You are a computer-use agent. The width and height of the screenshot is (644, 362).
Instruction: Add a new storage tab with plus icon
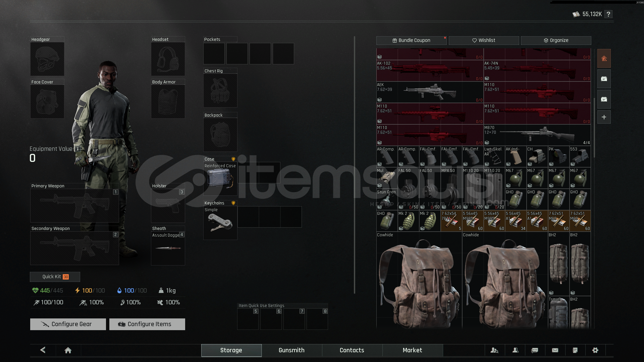click(x=604, y=117)
